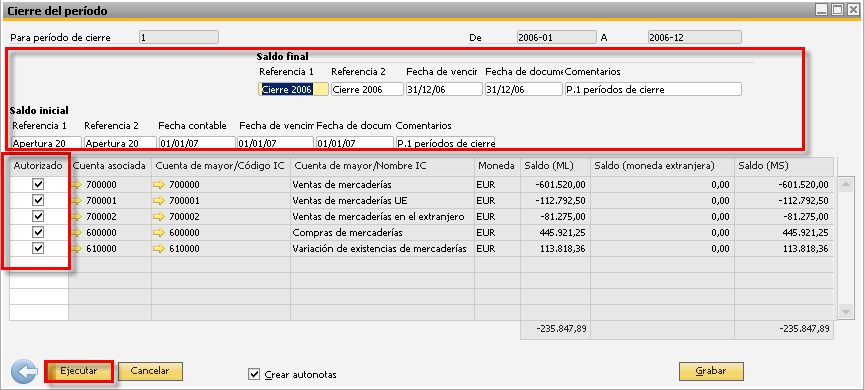Click the A date field 2006-12

695,38
